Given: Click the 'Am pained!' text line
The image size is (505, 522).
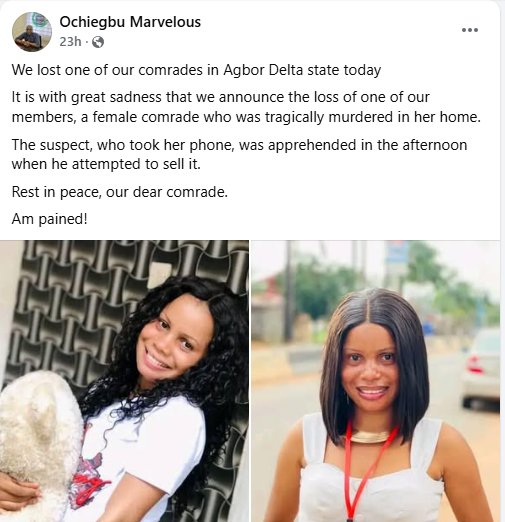Looking at the screenshot, I should pyautogui.click(x=50, y=219).
